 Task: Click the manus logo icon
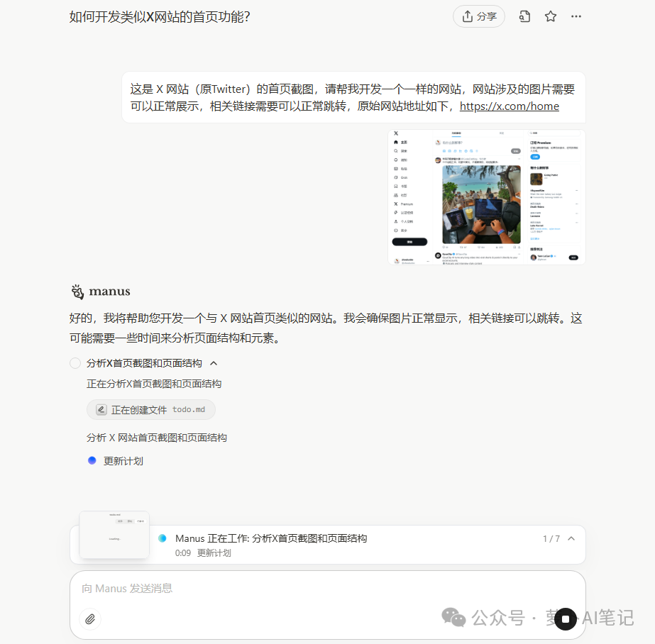[x=77, y=292]
